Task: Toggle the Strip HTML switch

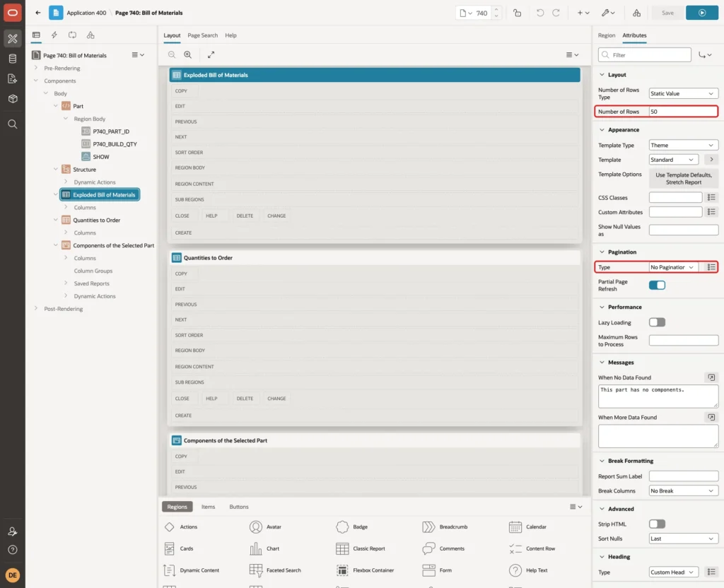Action: [x=657, y=524]
